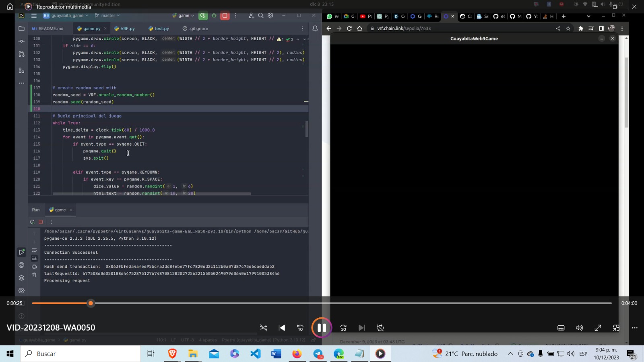
Task: Open the subtitles and captions menu
Action: 561,328
